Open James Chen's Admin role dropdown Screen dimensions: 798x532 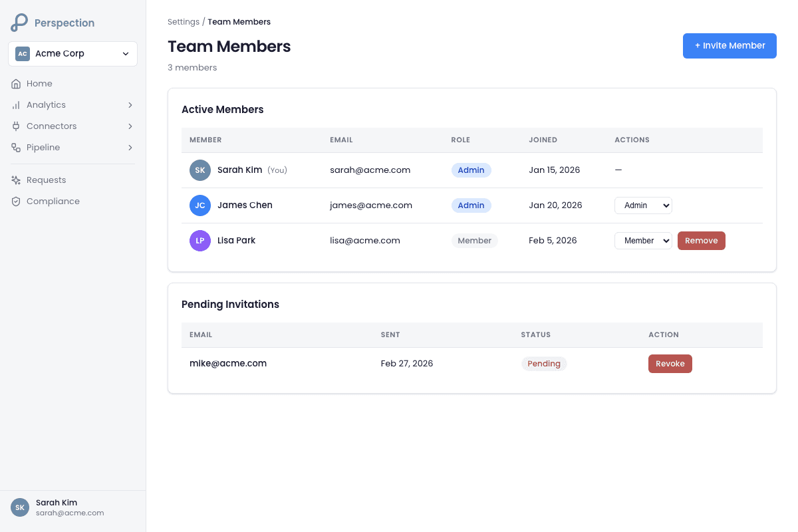(x=643, y=205)
